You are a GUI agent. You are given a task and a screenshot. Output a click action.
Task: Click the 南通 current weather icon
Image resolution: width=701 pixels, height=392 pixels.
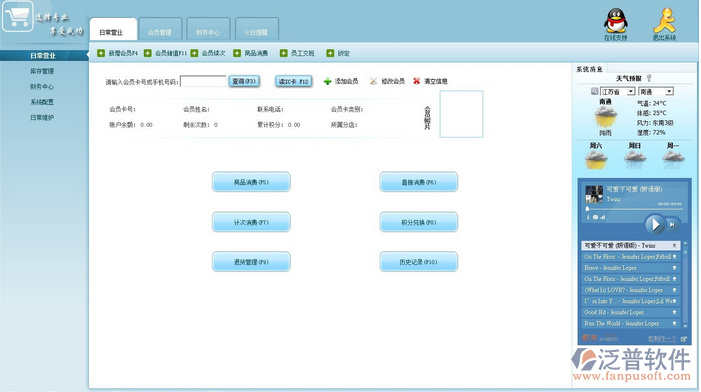(606, 118)
